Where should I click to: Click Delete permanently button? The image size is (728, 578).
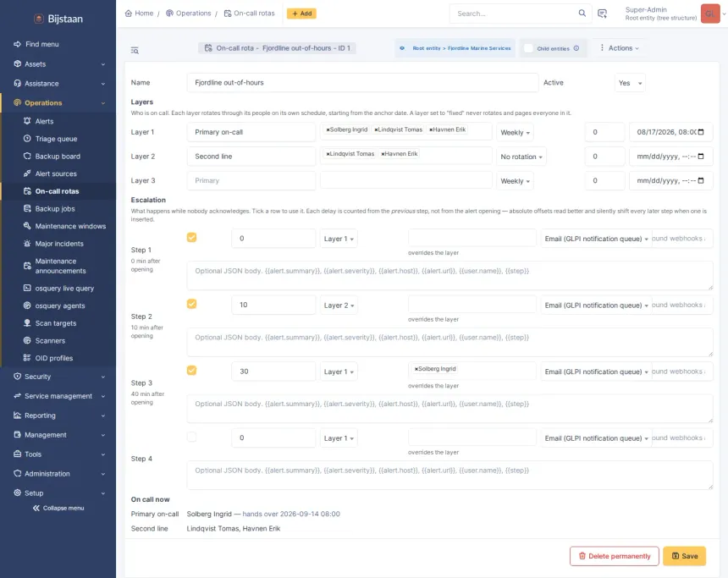pyautogui.click(x=615, y=556)
